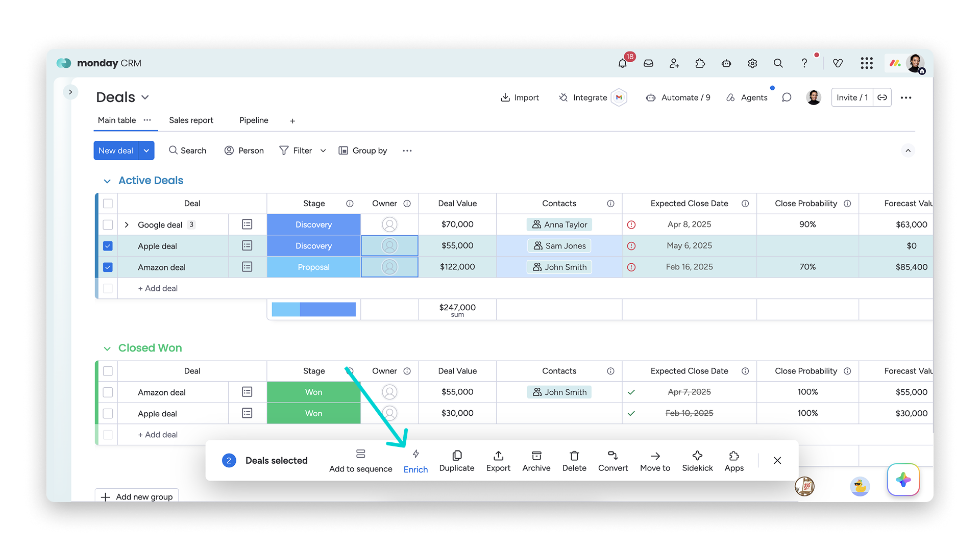
Task: Export the selected deals
Action: pos(498,461)
